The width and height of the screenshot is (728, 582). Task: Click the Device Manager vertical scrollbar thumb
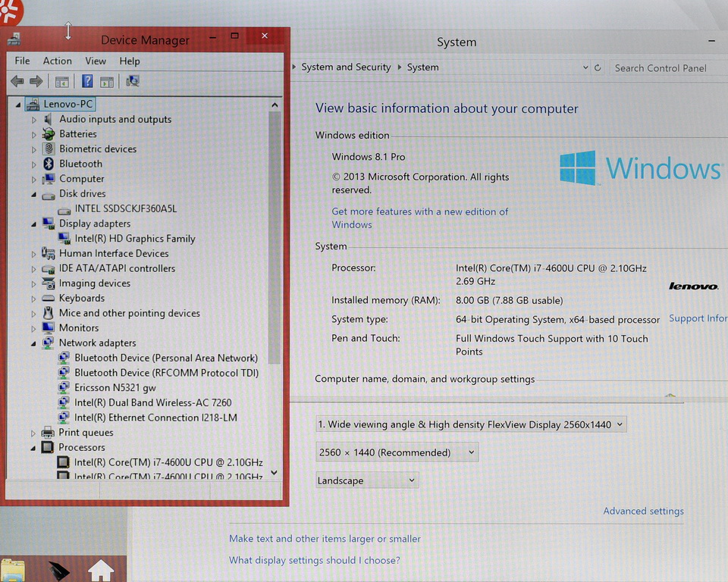click(x=275, y=238)
